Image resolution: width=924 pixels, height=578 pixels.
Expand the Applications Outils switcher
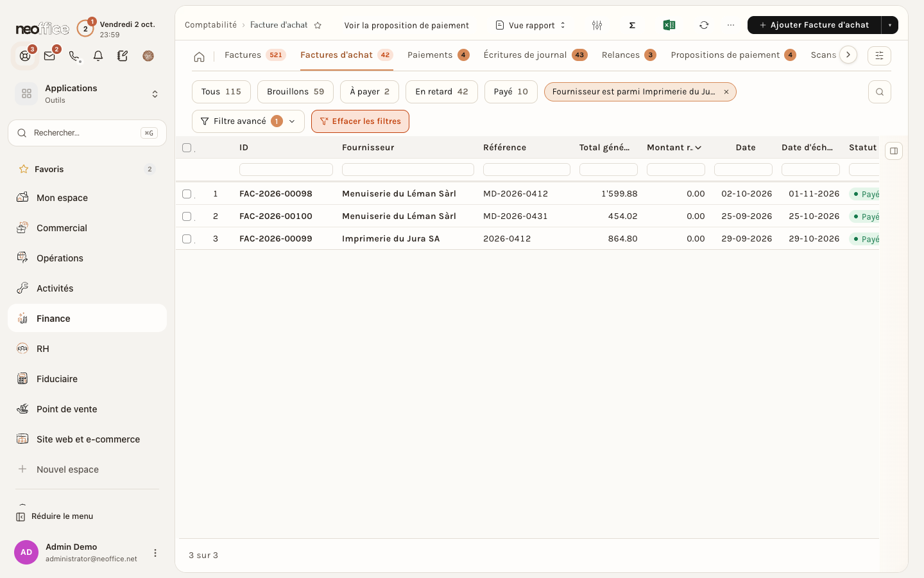click(87, 94)
